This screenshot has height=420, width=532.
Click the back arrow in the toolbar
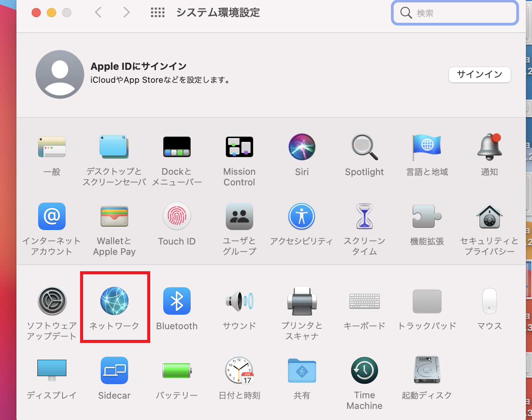98,13
